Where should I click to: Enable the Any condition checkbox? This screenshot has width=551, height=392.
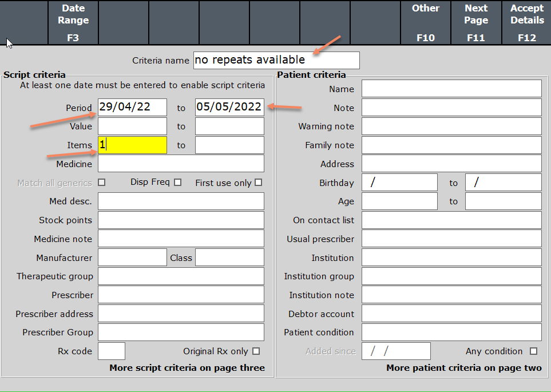click(x=533, y=351)
